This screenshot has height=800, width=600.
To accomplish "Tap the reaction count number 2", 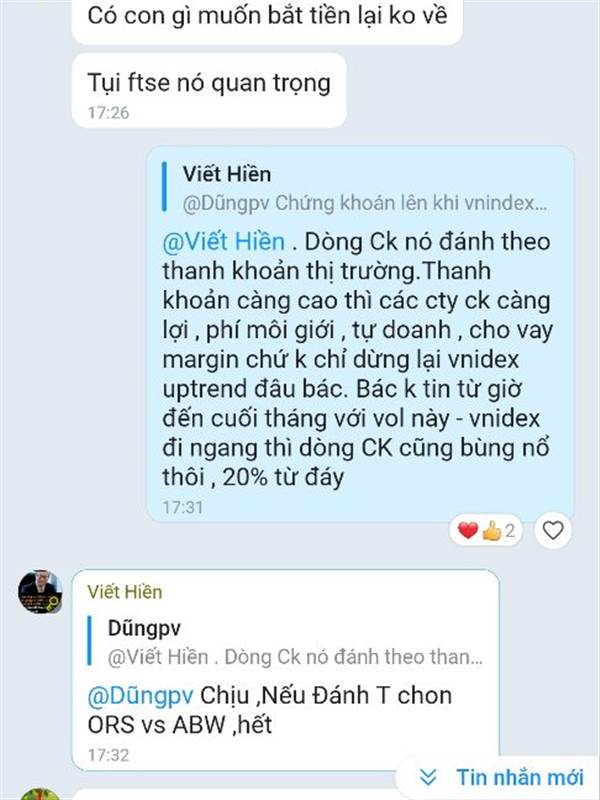I will [510, 531].
